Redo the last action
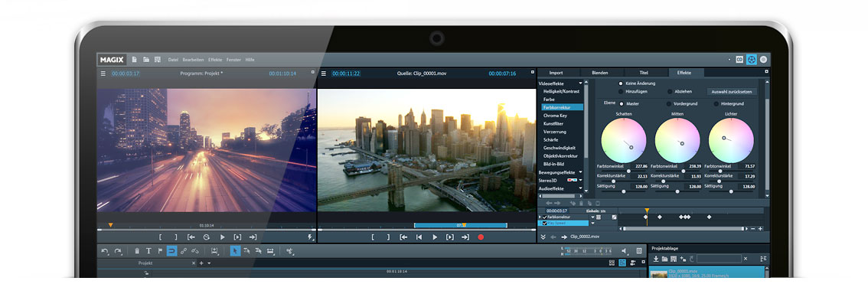 pyautogui.click(x=117, y=251)
